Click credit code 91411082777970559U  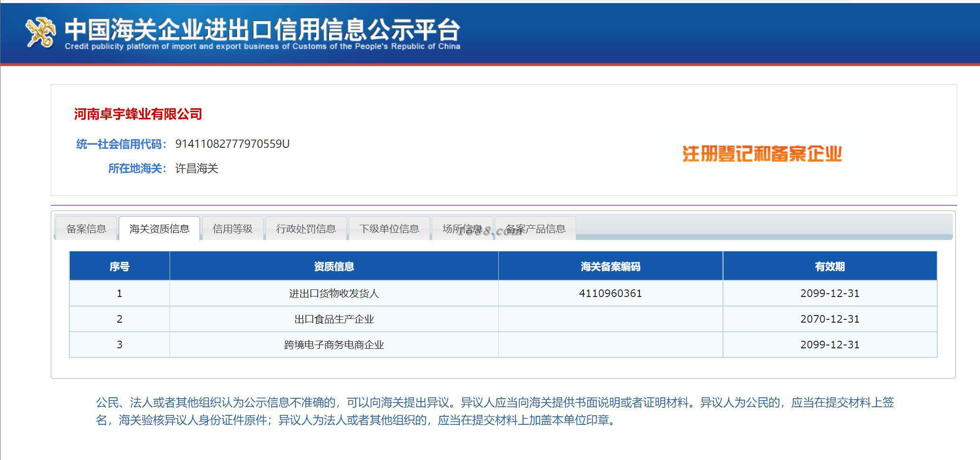pyautogui.click(x=232, y=144)
